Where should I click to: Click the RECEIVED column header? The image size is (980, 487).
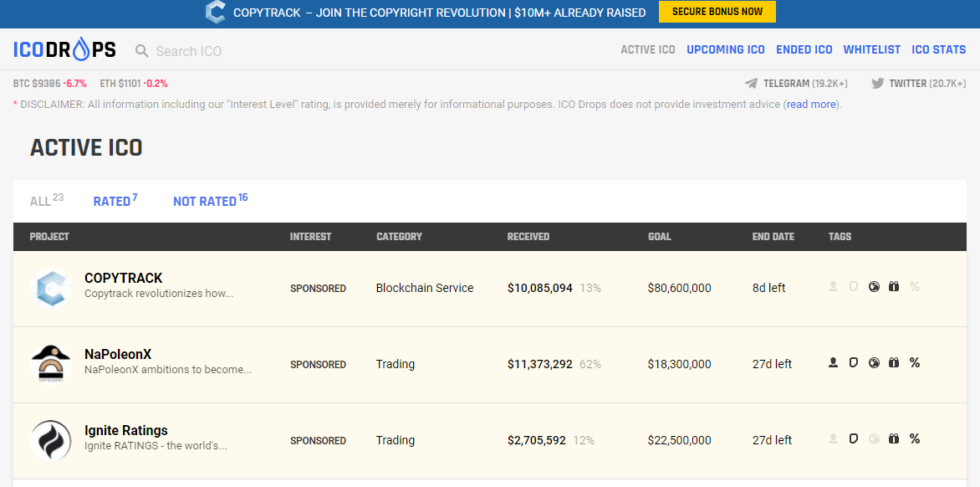coord(528,236)
